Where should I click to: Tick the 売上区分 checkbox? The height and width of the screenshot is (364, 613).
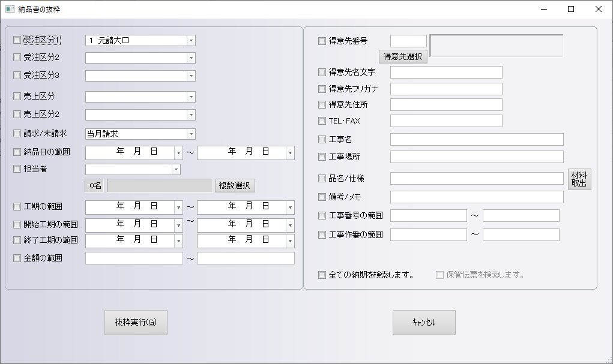(x=17, y=97)
